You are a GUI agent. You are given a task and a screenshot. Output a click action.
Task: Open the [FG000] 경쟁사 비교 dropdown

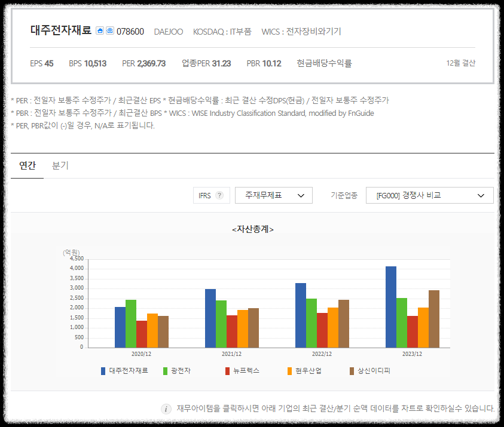pyautogui.click(x=429, y=195)
